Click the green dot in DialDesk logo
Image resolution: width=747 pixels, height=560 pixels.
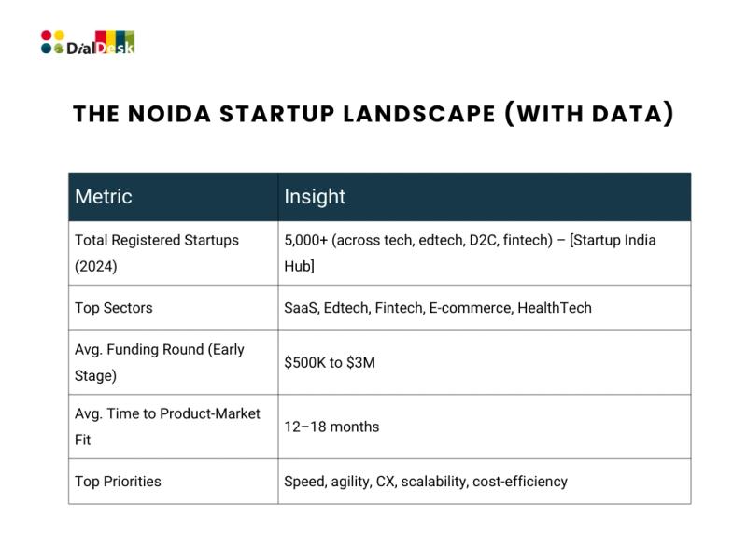[x=59, y=49]
